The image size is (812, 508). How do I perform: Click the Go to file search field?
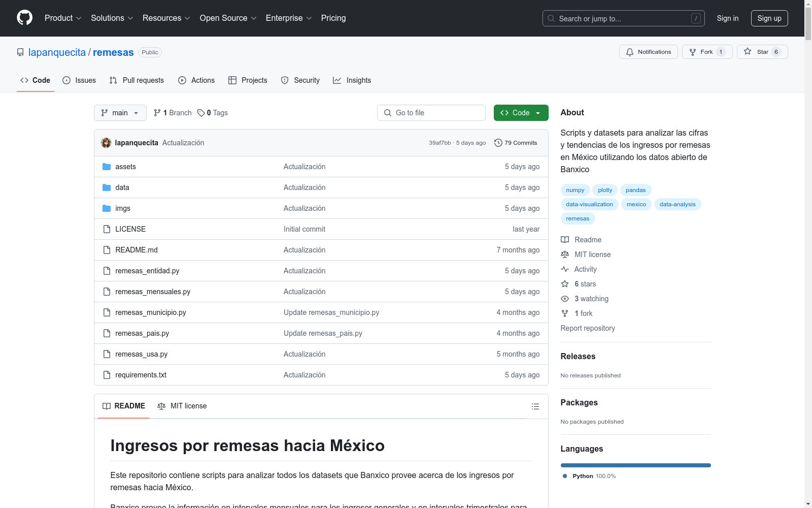[431, 113]
